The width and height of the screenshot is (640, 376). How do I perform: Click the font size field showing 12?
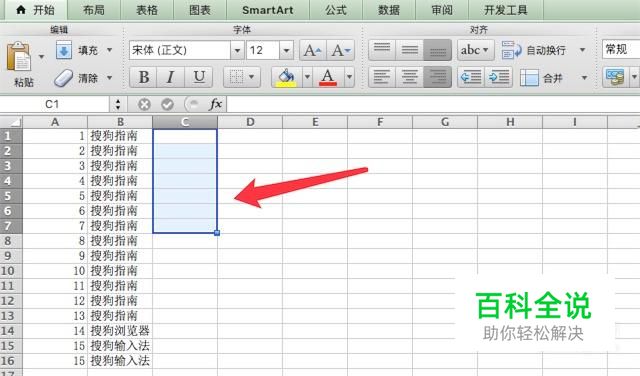point(263,50)
